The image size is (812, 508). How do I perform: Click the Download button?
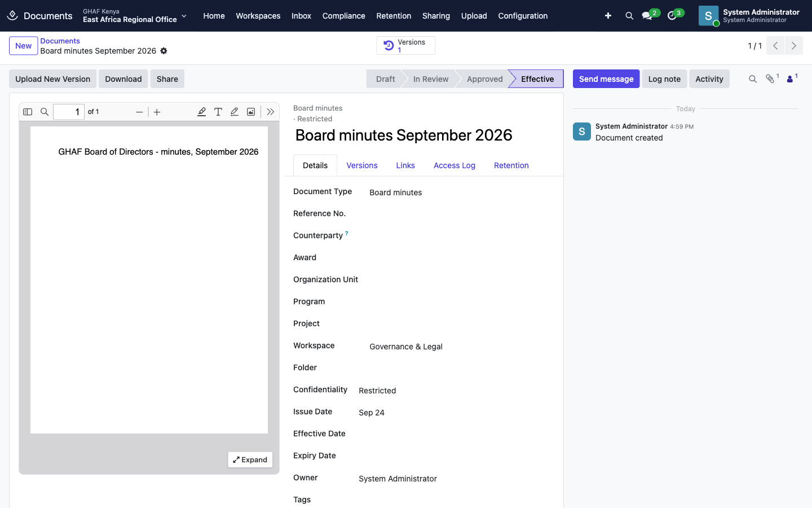[123, 79]
